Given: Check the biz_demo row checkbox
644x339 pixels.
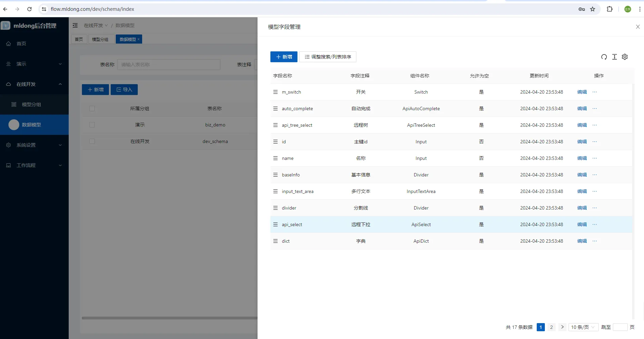Looking at the screenshot, I should coord(92,125).
